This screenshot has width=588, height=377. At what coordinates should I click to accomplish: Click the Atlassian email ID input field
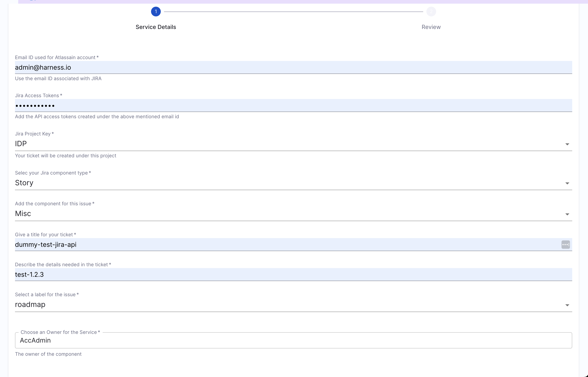pyautogui.click(x=293, y=67)
